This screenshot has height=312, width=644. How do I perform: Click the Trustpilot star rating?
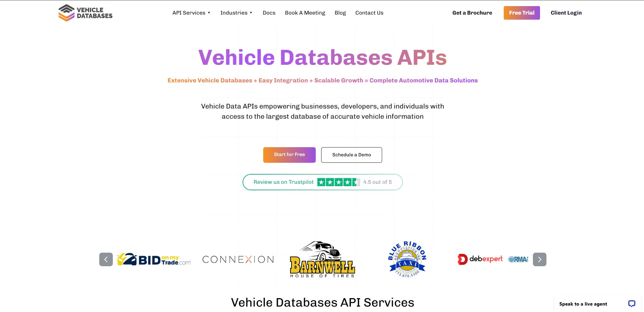click(x=338, y=182)
